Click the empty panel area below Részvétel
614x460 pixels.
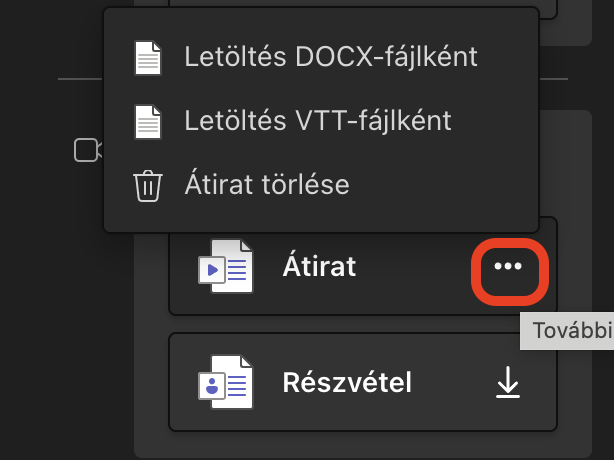[x=363, y=444]
